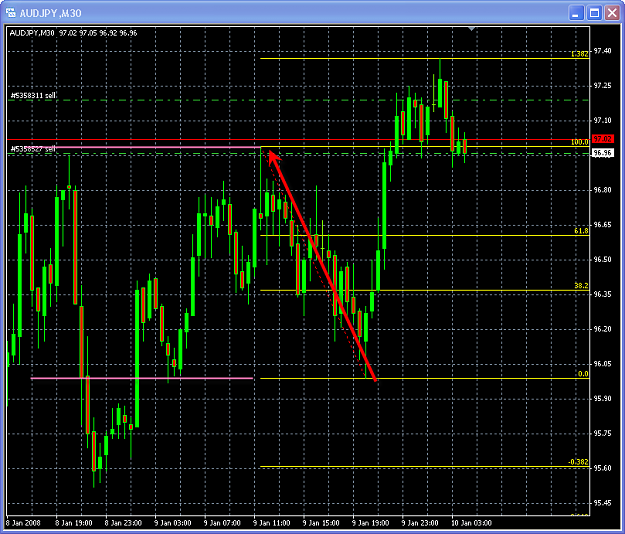Click the Fibonacci 0.0 level label
This screenshot has width=625, height=534.
point(583,374)
